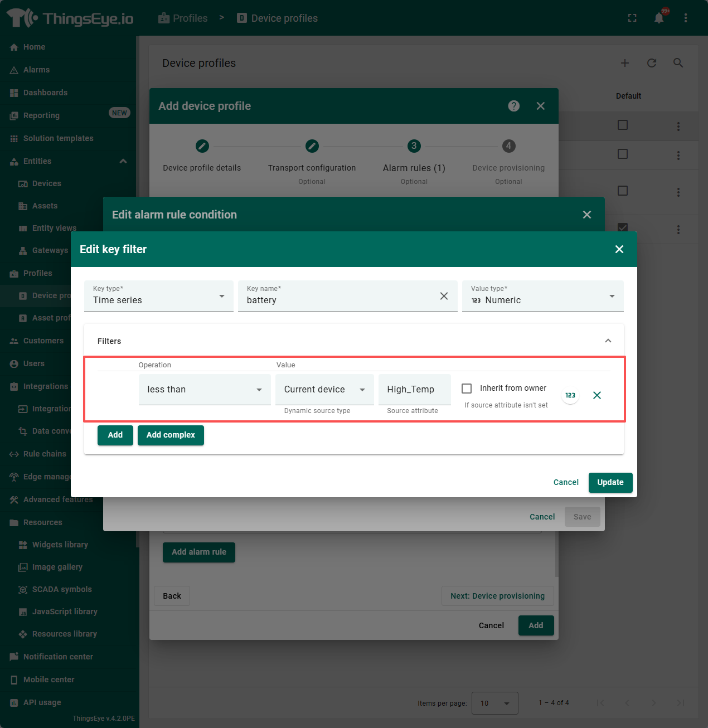Click the Update button
This screenshot has width=708, height=728.
coord(610,482)
